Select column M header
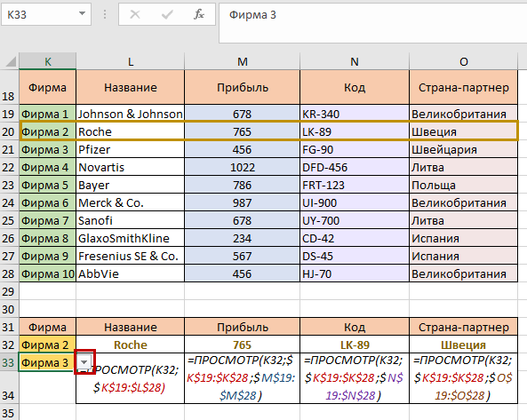The width and height of the screenshot is (527, 420). [242, 61]
